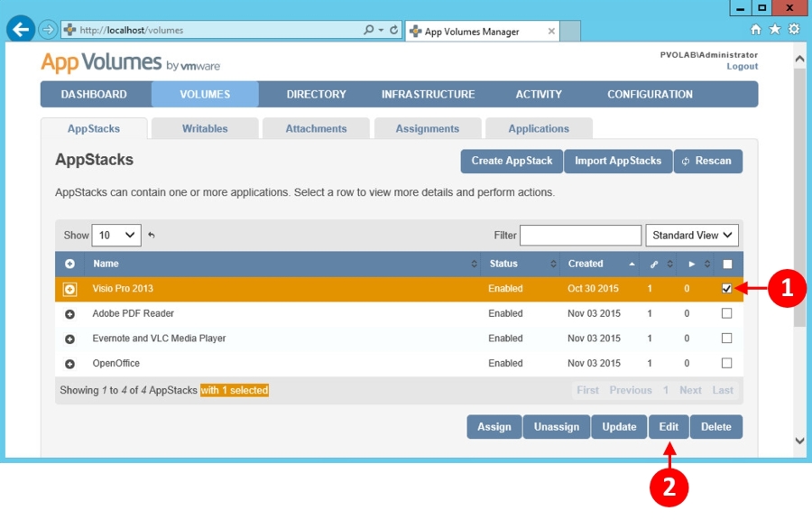Sort table by Created column
The image size is (812, 520).
[x=600, y=265]
